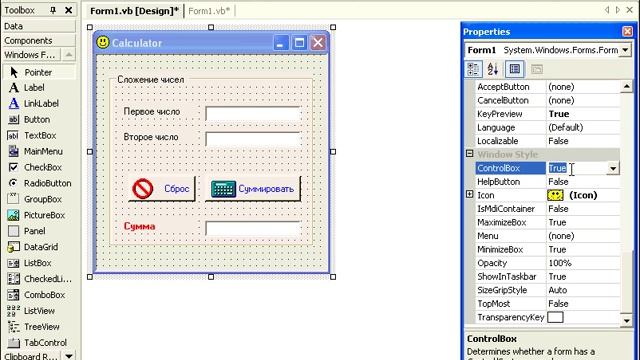Select the Pointer tool in Toolbox
Viewport: 640px width, 360px height.
click(x=39, y=72)
